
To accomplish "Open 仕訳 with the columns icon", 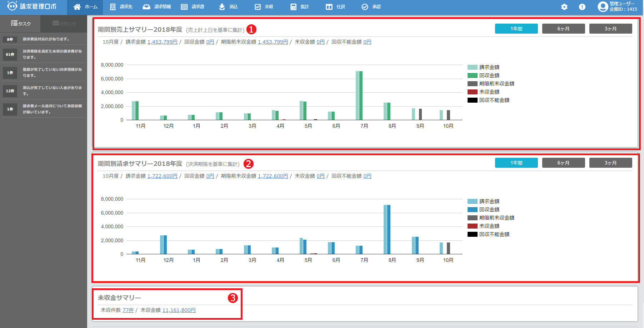I will [x=329, y=7].
